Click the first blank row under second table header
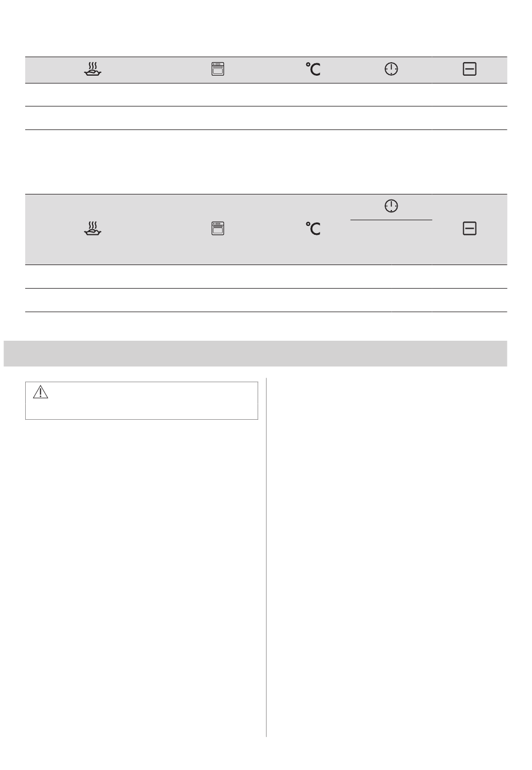Screen dimensions: 532x770 266,277
